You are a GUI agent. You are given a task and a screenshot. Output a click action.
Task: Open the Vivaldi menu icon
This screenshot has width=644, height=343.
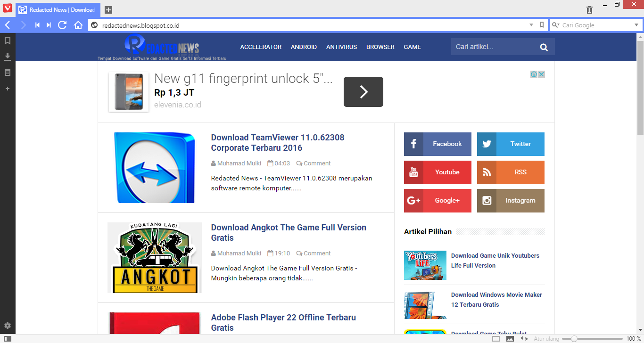[x=8, y=8]
